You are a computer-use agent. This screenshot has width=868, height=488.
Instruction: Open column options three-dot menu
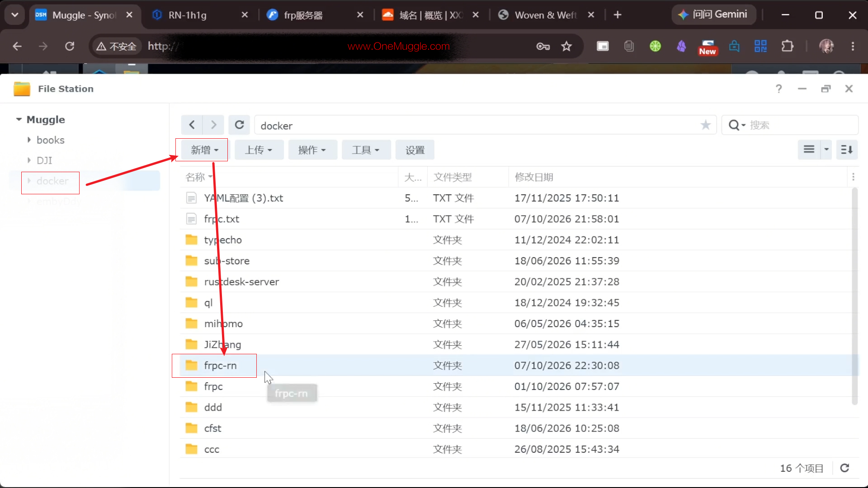(x=853, y=177)
